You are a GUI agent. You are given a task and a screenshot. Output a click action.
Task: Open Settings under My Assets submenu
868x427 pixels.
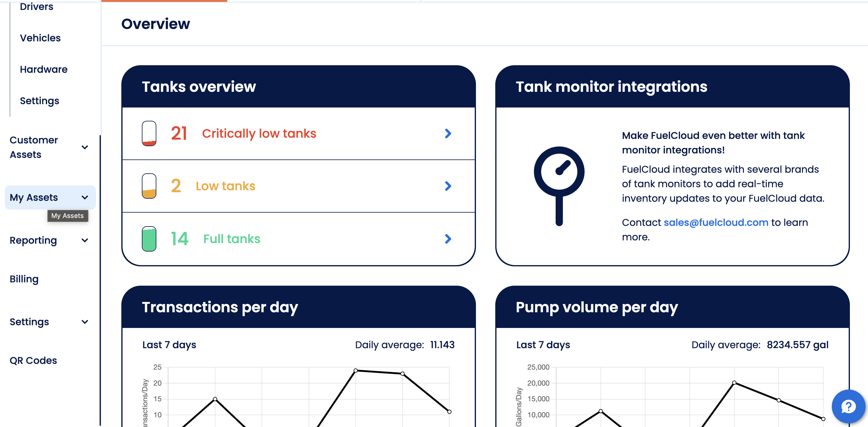(40, 101)
